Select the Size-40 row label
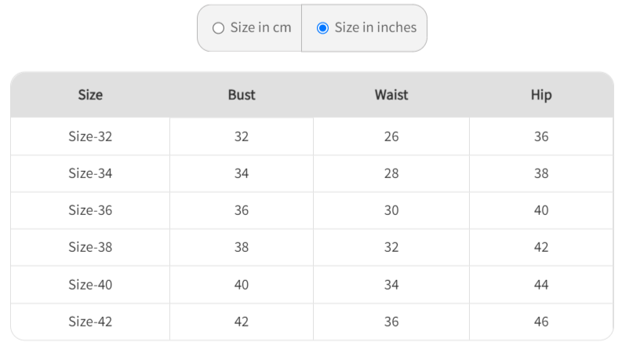The width and height of the screenshot is (622, 364). [90, 285]
